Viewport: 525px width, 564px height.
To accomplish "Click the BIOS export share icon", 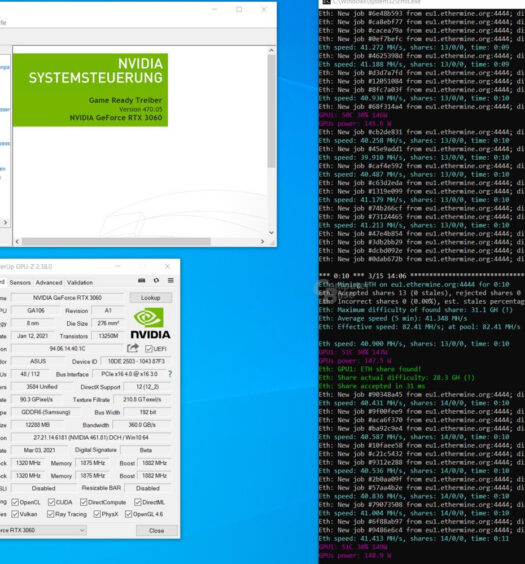I will (133, 348).
